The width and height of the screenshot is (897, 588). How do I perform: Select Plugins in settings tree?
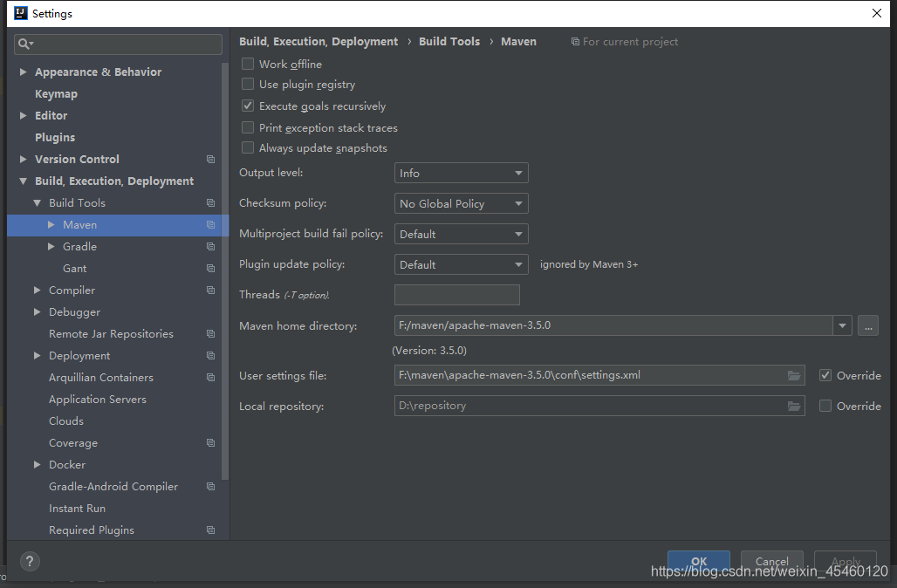[x=55, y=137]
